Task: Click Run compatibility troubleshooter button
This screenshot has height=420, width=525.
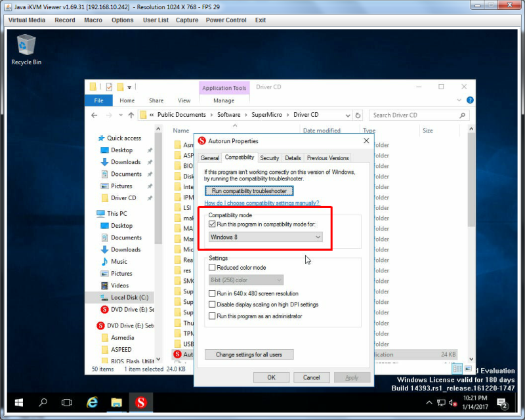Action: point(249,191)
